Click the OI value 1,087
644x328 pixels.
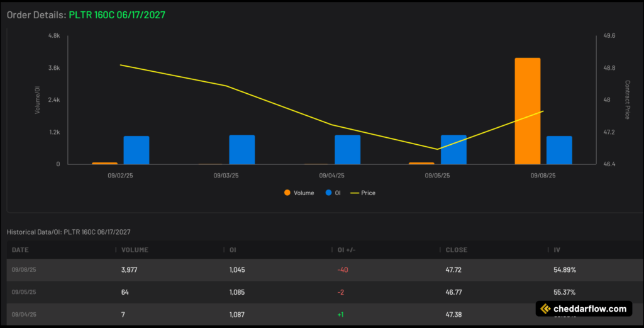click(x=237, y=314)
